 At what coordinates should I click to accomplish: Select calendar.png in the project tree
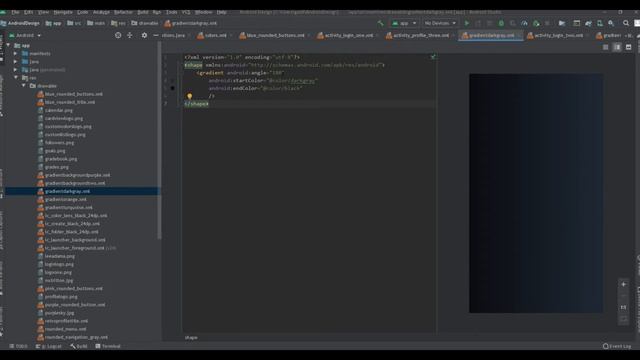coord(58,110)
